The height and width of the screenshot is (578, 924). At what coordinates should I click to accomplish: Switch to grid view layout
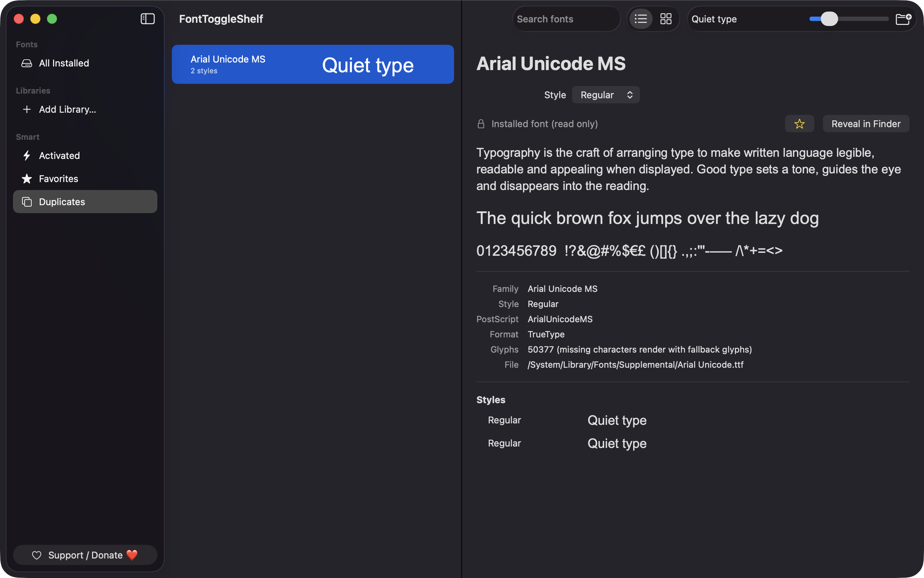[x=666, y=19]
